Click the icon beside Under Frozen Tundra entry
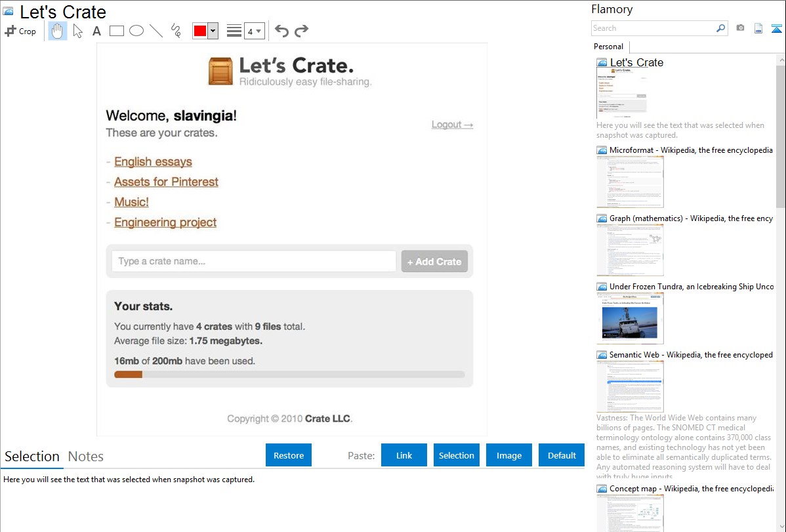Screen dimensions: 786x532 602,286
